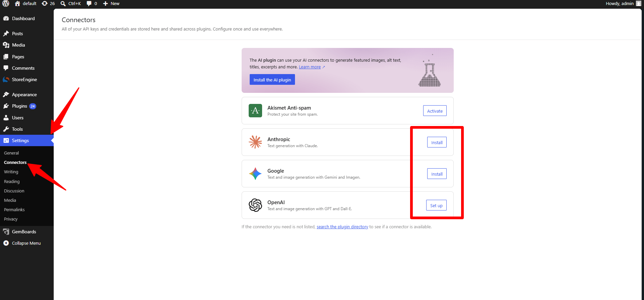Click the Plugins 24 update count badge

click(33, 106)
